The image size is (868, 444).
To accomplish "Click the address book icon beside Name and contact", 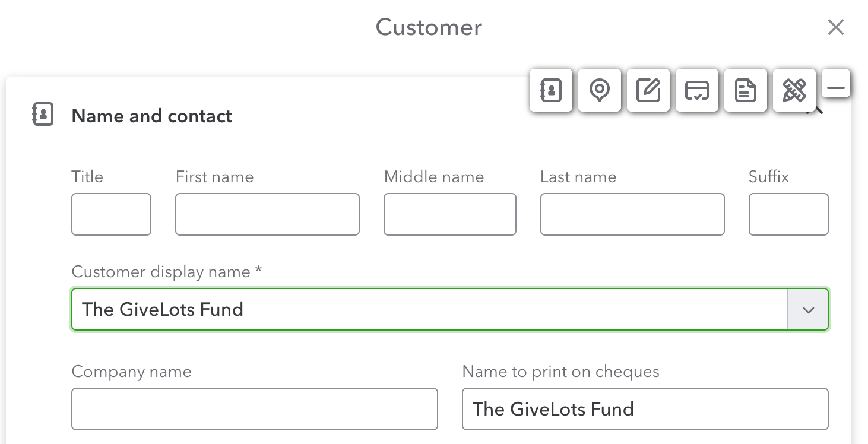I will 42,115.
